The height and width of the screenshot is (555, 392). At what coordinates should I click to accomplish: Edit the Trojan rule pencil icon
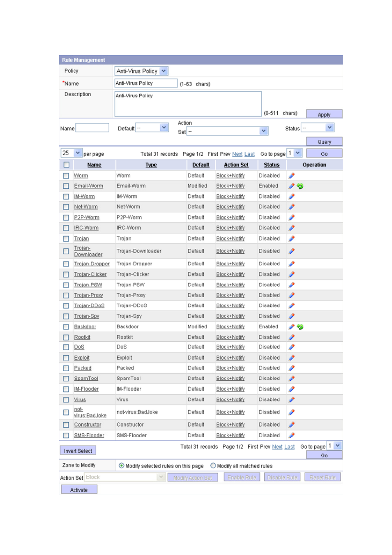click(292, 238)
